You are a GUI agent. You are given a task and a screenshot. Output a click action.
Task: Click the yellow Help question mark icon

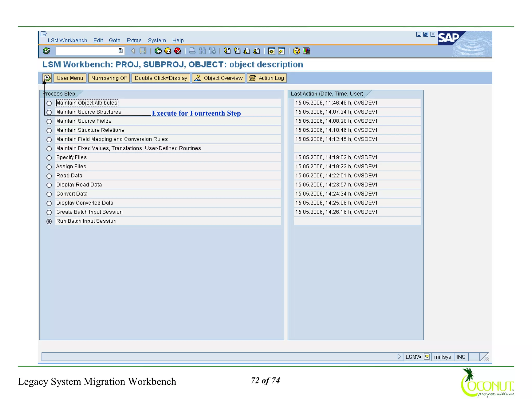pos(296,51)
